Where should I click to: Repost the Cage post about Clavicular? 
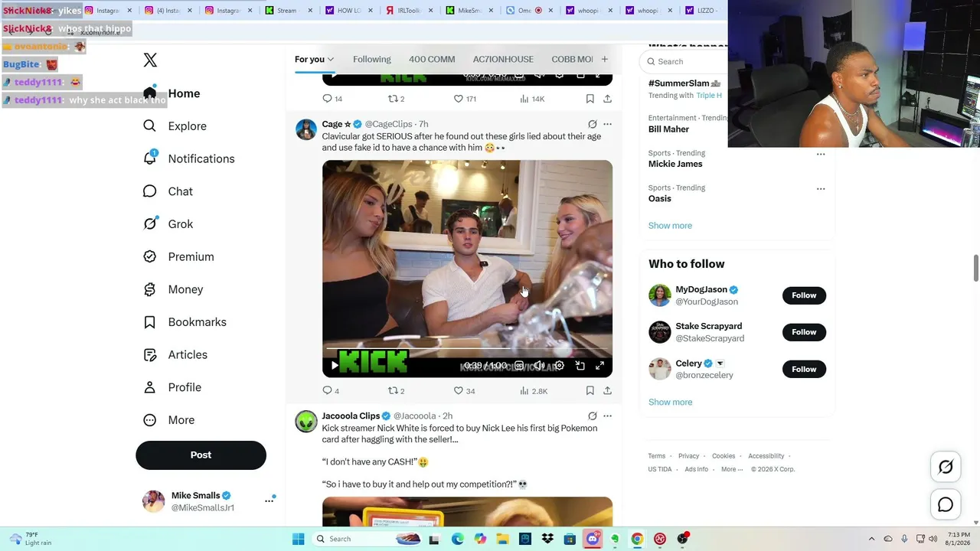coord(396,391)
